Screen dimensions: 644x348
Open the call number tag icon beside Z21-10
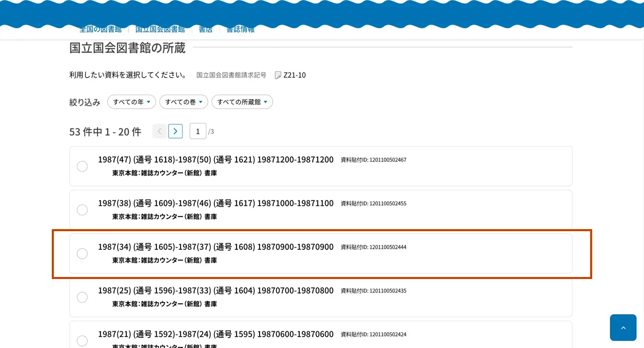(278, 75)
